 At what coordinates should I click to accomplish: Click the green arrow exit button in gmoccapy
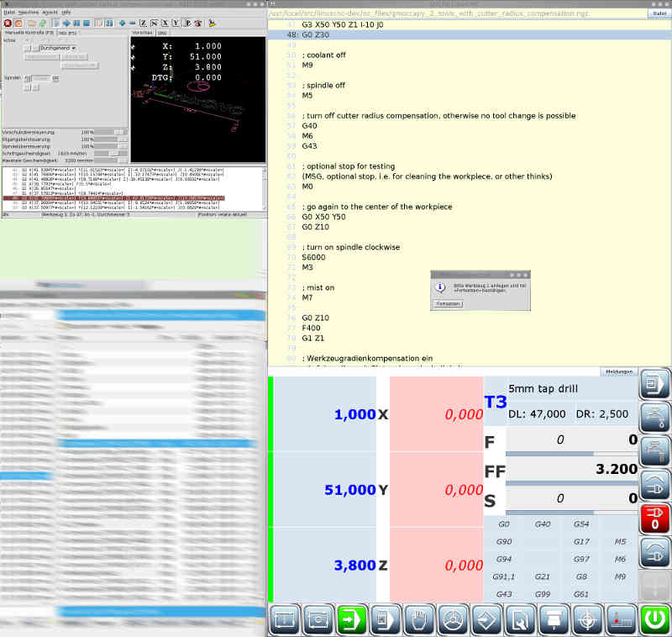click(351, 619)
